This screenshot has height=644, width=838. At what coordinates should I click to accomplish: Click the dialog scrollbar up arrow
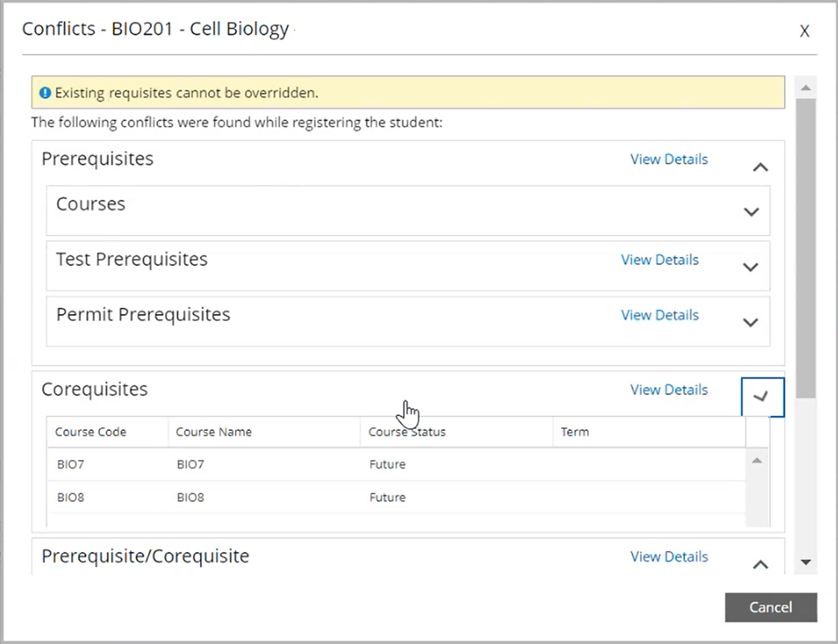pos(806,88)
